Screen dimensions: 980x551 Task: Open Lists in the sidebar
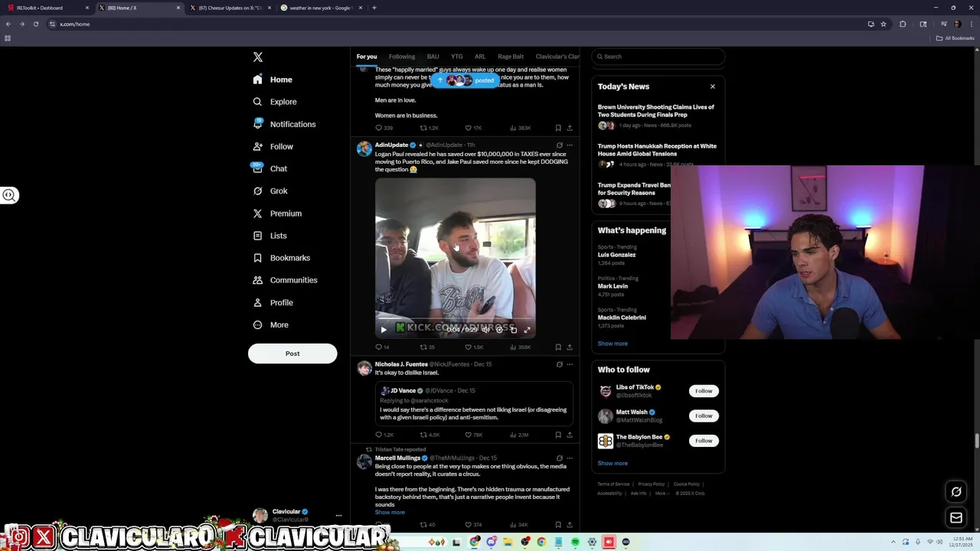(x=269, y=236)
